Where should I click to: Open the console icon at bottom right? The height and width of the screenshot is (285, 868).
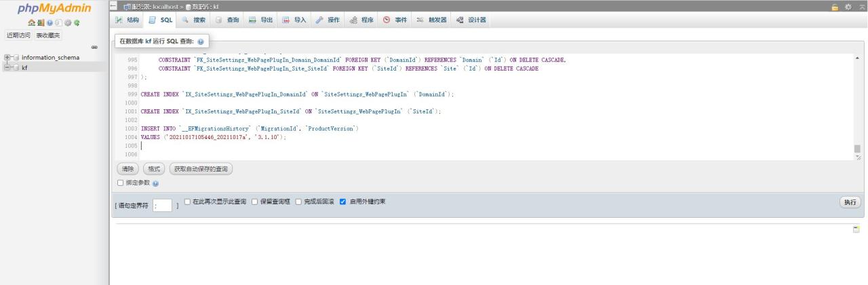click(856, 229)
